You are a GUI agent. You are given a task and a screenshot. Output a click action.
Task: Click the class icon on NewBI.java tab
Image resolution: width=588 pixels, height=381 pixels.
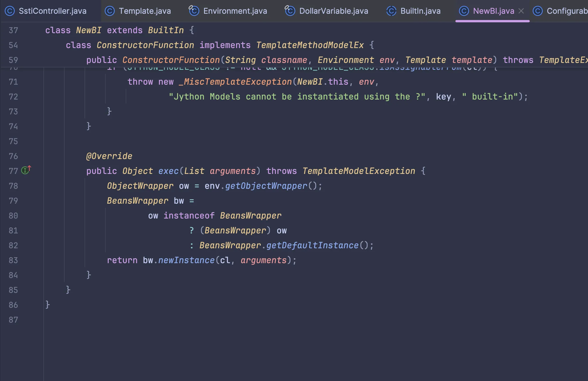464,11
